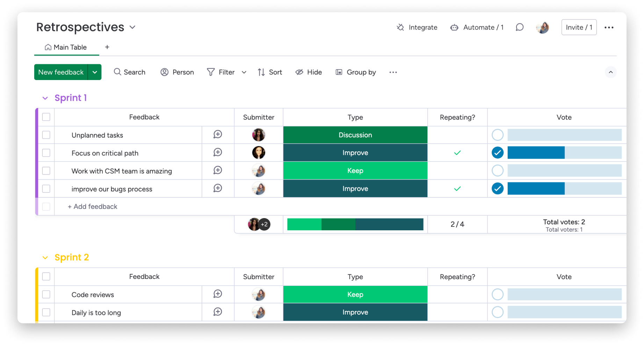The height and width of the screenshot is (346, 644).
Task: Open the New feedback dropdown arrow
Action: point(95,72)
